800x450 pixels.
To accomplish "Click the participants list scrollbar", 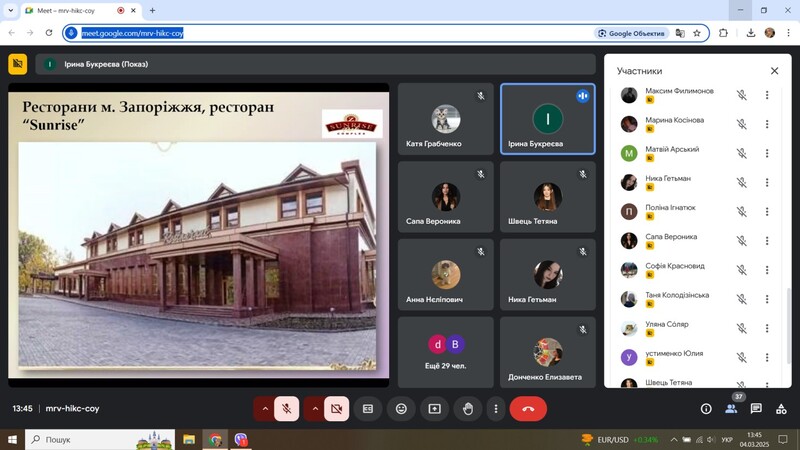I will 789,327.
